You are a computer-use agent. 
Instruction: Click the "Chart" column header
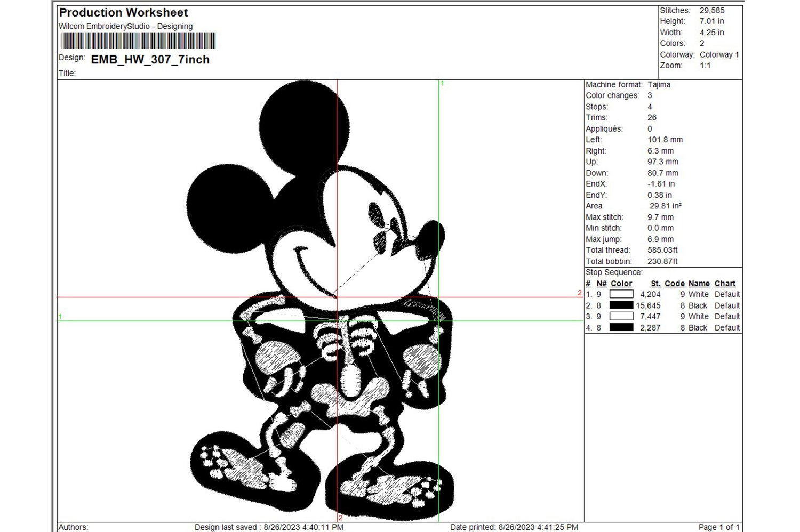click(725, 284)
